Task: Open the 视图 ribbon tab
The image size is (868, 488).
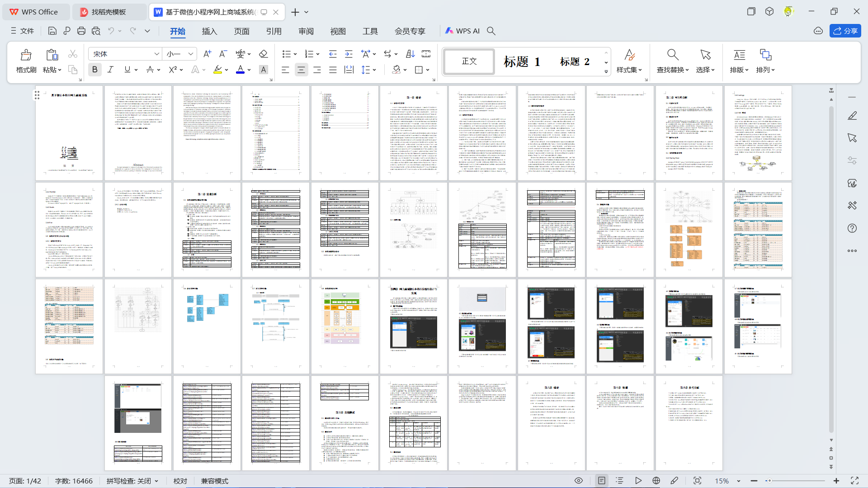Action: (x=338, y=31)
